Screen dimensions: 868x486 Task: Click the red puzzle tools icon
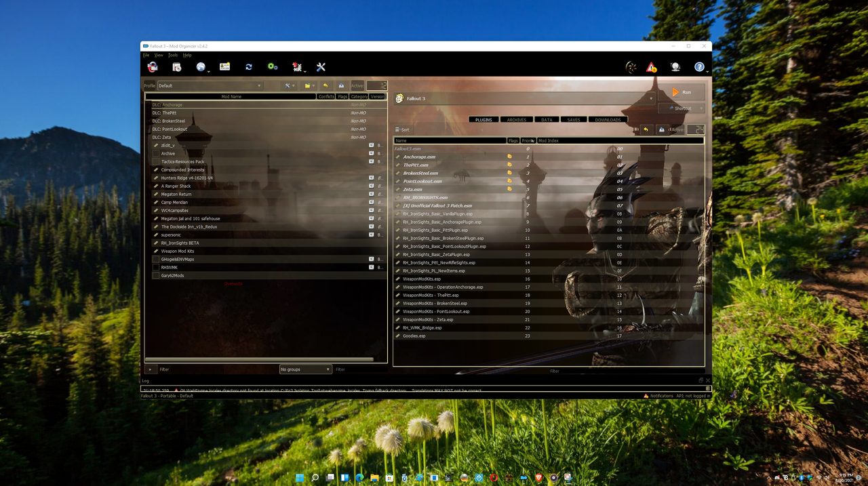[x=296, y=67]
